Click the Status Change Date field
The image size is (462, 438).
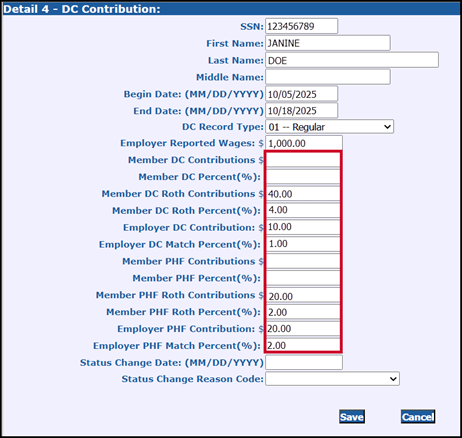click(x=304, y=362)
